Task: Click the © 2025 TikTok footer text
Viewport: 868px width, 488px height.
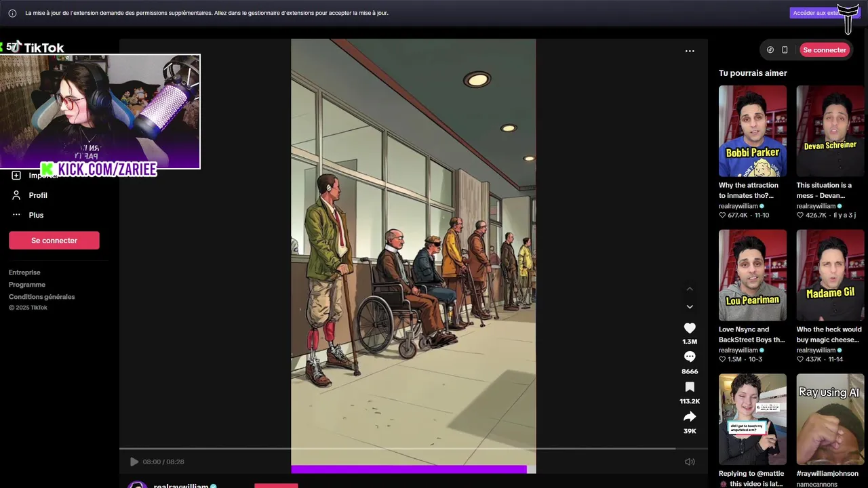Action: pyautogui.click(x=28, y=308)
